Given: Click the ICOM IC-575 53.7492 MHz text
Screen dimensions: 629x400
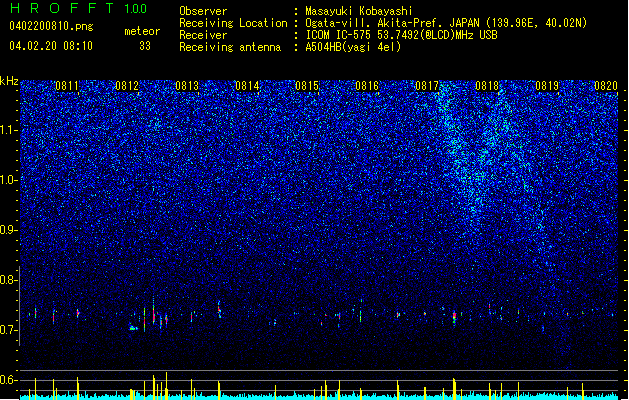Looking at the screenshot, I should coord(401,35).
